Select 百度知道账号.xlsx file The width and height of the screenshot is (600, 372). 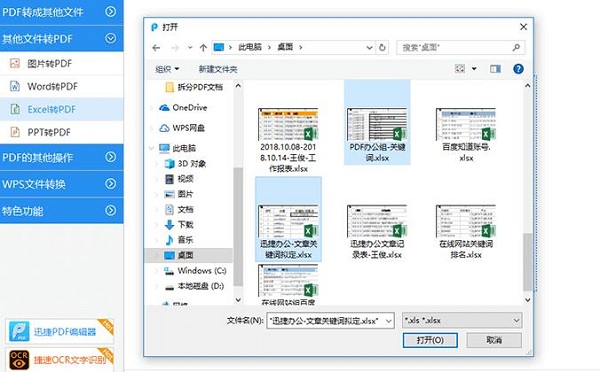click(466, 135)
